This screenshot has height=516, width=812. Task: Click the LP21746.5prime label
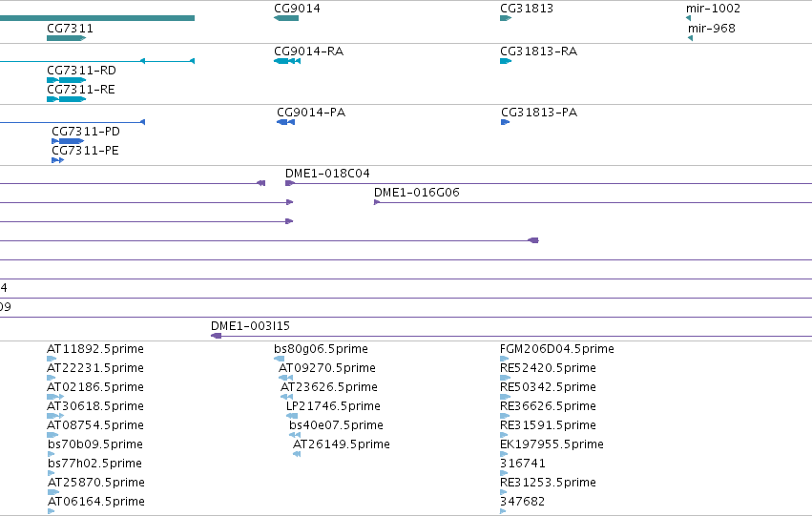[333, 406]
